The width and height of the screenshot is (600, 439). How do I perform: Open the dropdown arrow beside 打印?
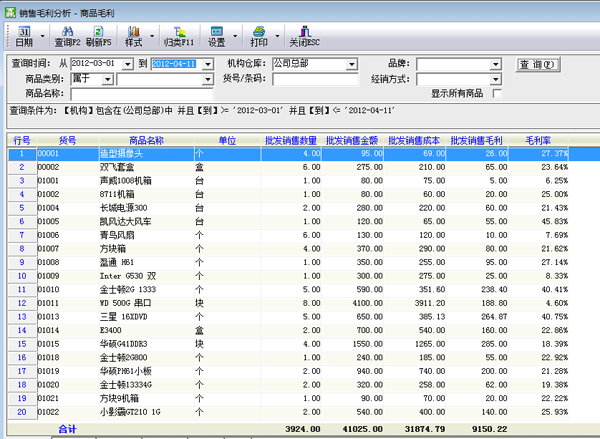(x=277, y=36)
